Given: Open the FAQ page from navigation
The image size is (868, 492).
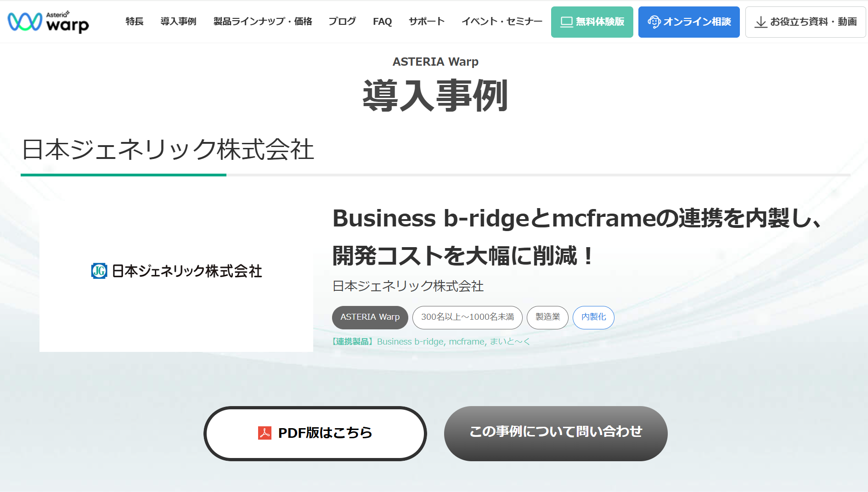Looking at the screenshot, I should coord(382,21).
